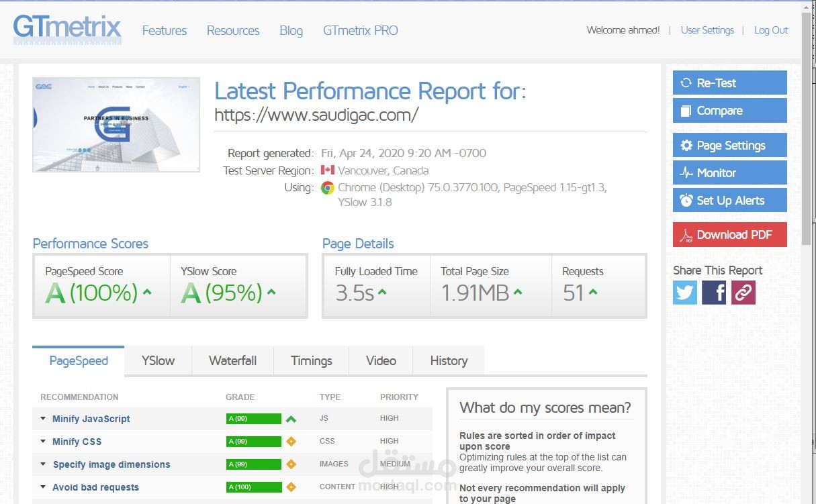Viewport: 816px width, 504px height.
Task: Click the Canada flag icon
Action: point(328,170)
